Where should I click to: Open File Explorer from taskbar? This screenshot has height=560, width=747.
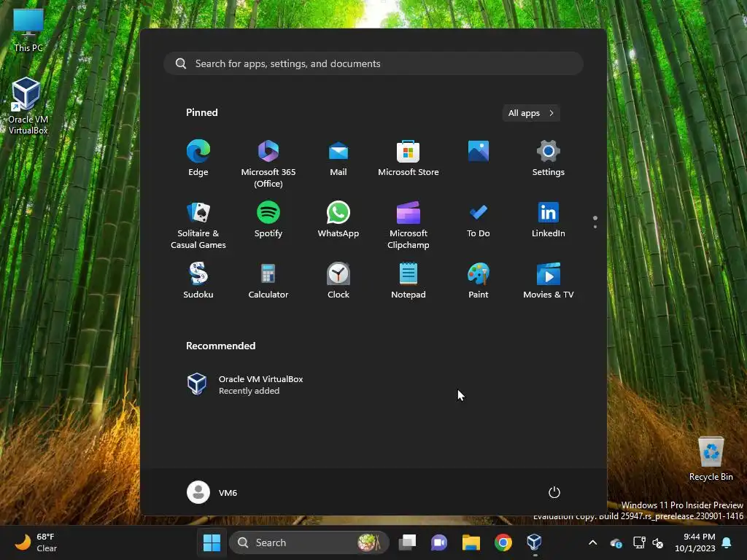click(x=471, y=542)
